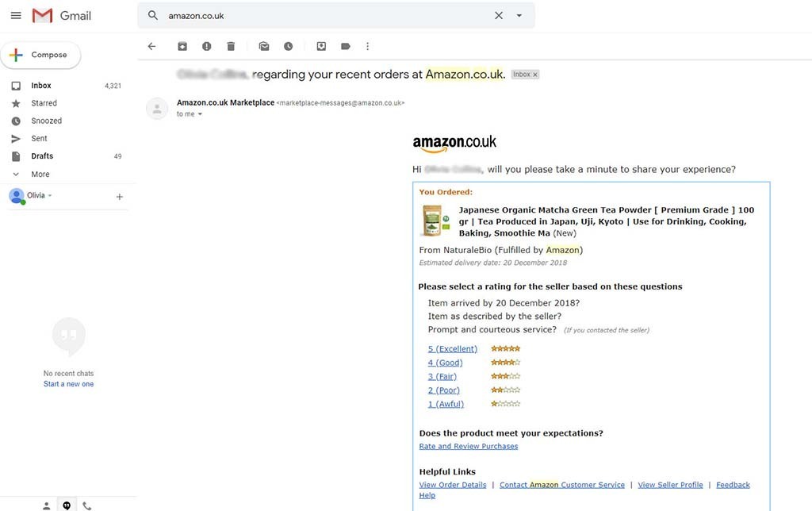Click the one-star rating icons
This screenshot has width=812, height=511.
pyautogui.click(x=505, y=403)
